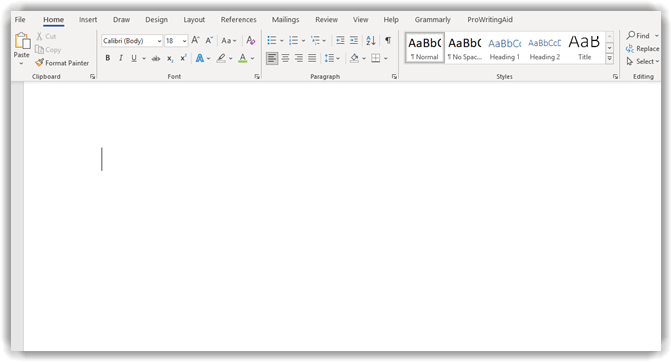The image size is (671, 362).
Task: Click the Increase Indent icon
Action: [x=353, y=40]
